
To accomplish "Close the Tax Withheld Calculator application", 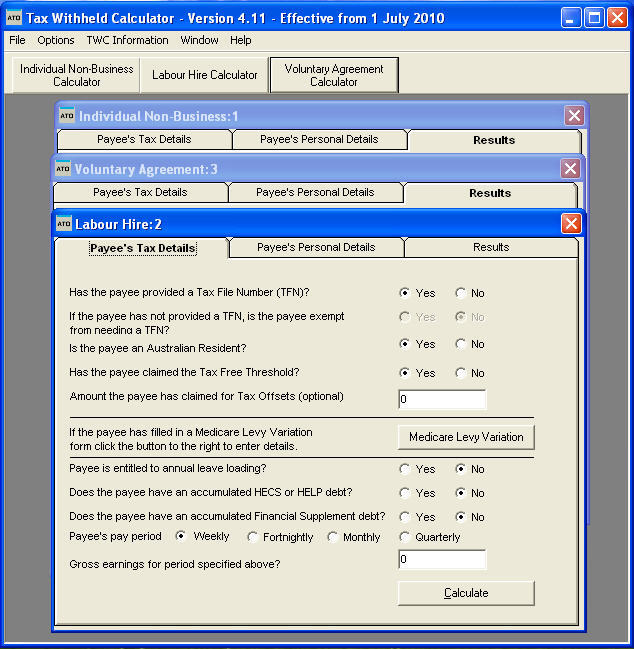I will 617,18.
